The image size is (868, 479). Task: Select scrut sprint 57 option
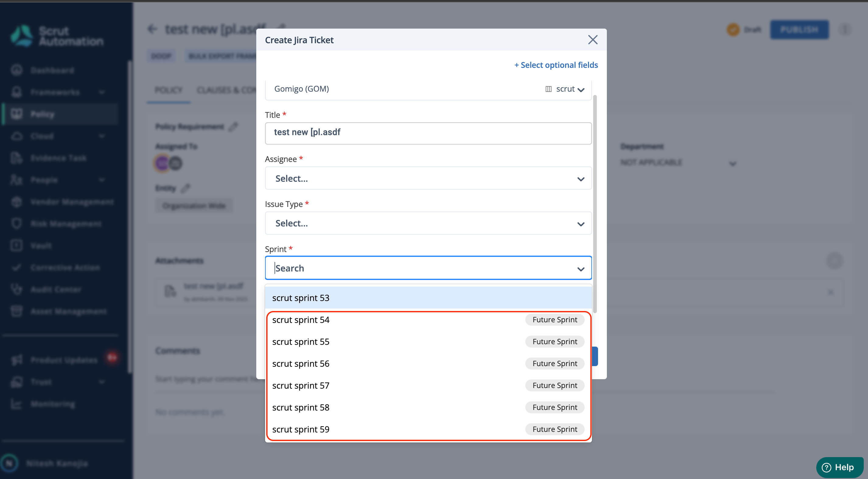point(428,385)
